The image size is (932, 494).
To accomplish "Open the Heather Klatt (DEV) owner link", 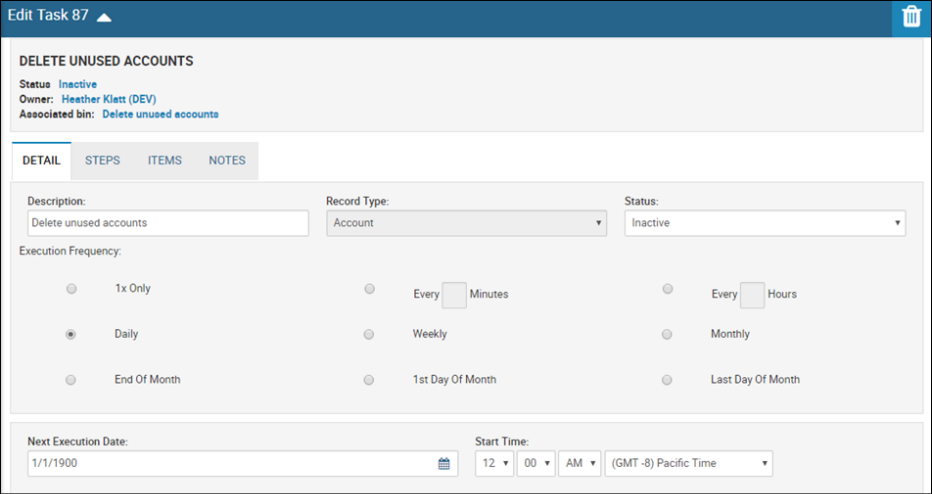I will point(109,99).
